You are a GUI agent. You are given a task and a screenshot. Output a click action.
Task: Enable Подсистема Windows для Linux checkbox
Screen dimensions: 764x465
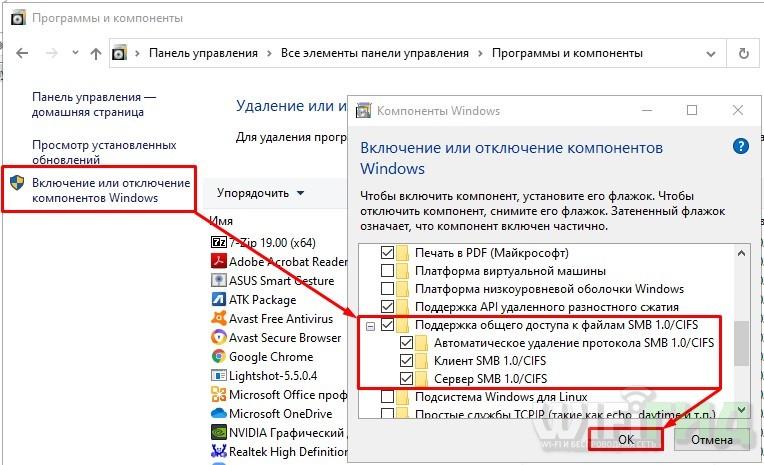(387, 396)
